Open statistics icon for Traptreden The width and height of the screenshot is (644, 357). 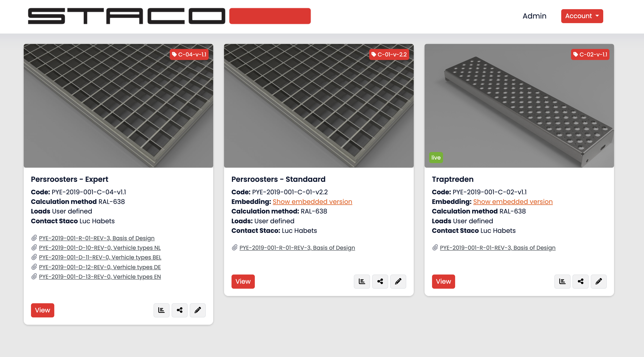pos(562,281)
